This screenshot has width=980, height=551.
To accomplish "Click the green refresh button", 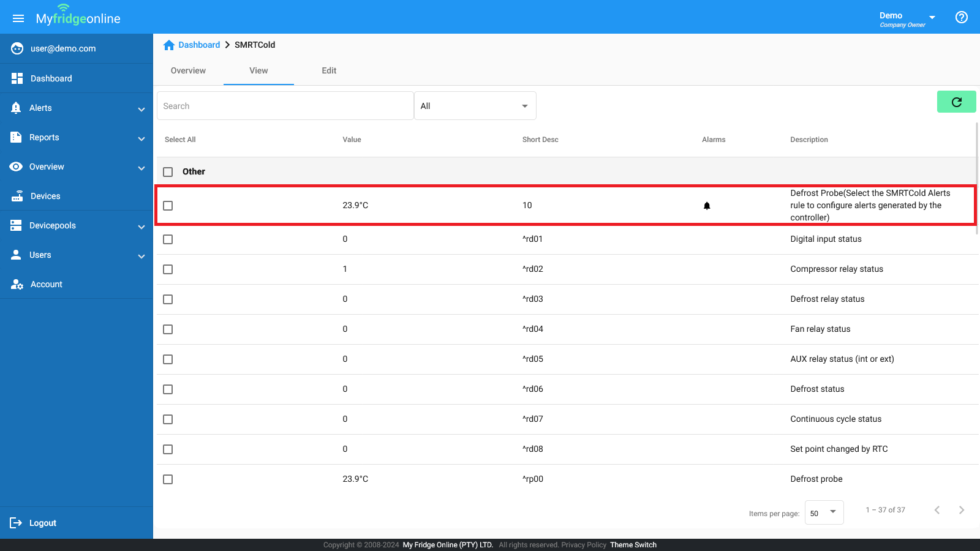I will [956, 102].
